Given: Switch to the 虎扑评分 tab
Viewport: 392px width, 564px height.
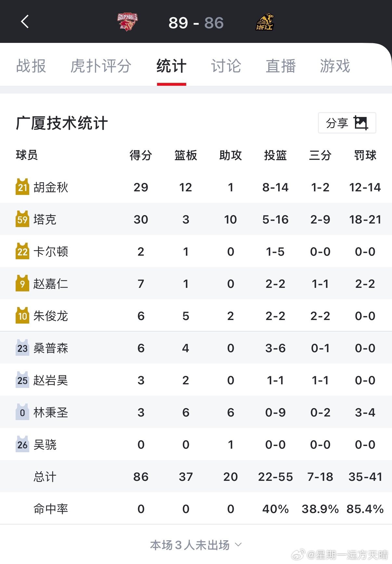Looking at the screenshot, I should tap(101, 66).
